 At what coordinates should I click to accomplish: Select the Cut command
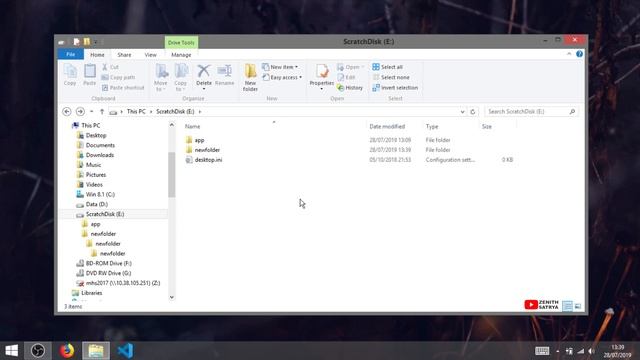110,67
